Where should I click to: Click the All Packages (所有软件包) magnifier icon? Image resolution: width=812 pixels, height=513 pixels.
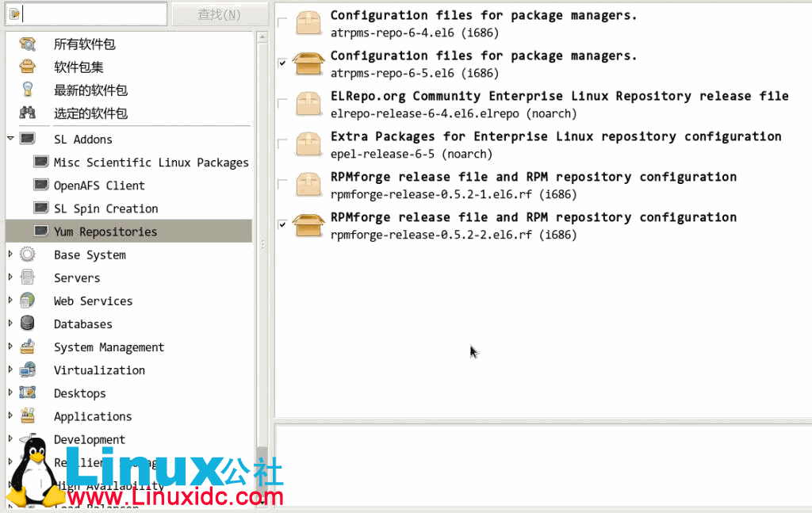click(x=28, y=44)
